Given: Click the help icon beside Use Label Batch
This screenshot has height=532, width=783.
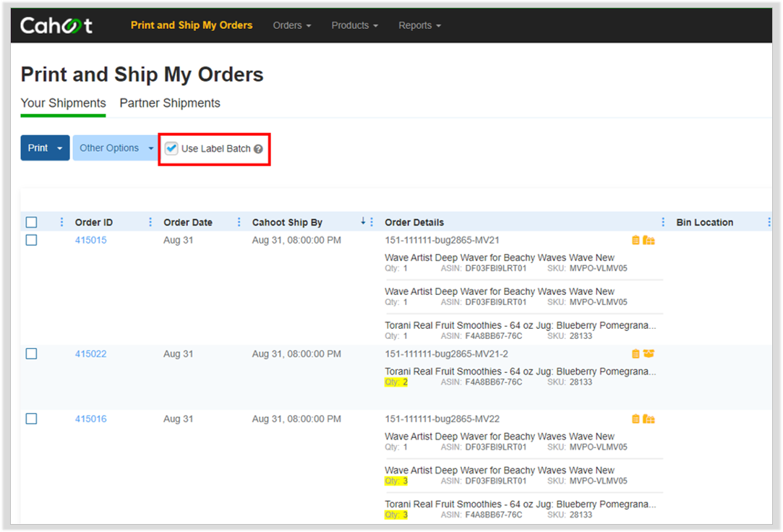Looking at the screenshot, I should coord(258,149).
